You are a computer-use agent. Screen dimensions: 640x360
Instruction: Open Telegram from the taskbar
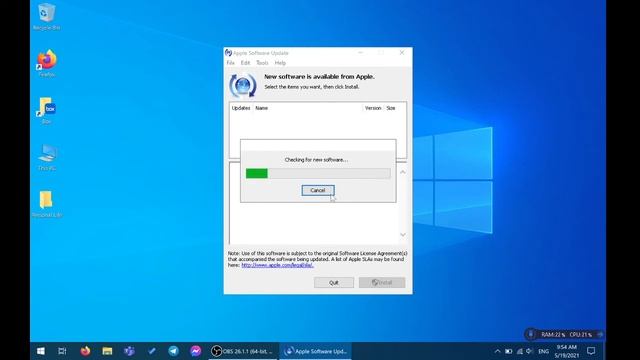point(173,351)
